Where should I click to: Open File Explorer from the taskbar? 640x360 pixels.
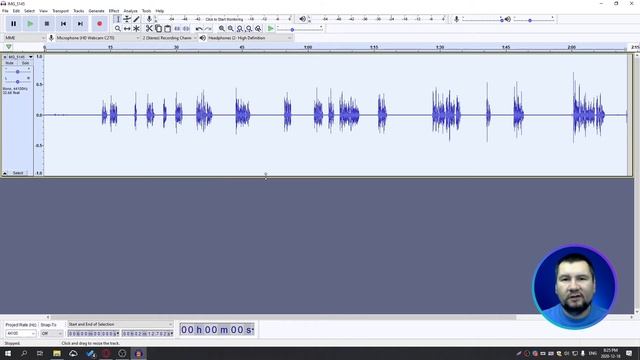coord(57,353)
